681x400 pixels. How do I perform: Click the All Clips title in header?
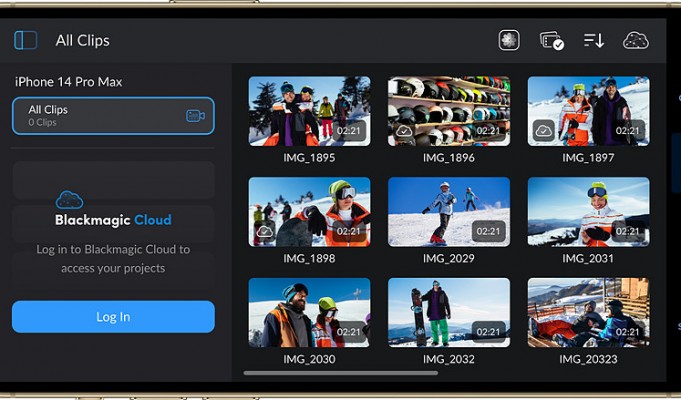tap(83, 40)
